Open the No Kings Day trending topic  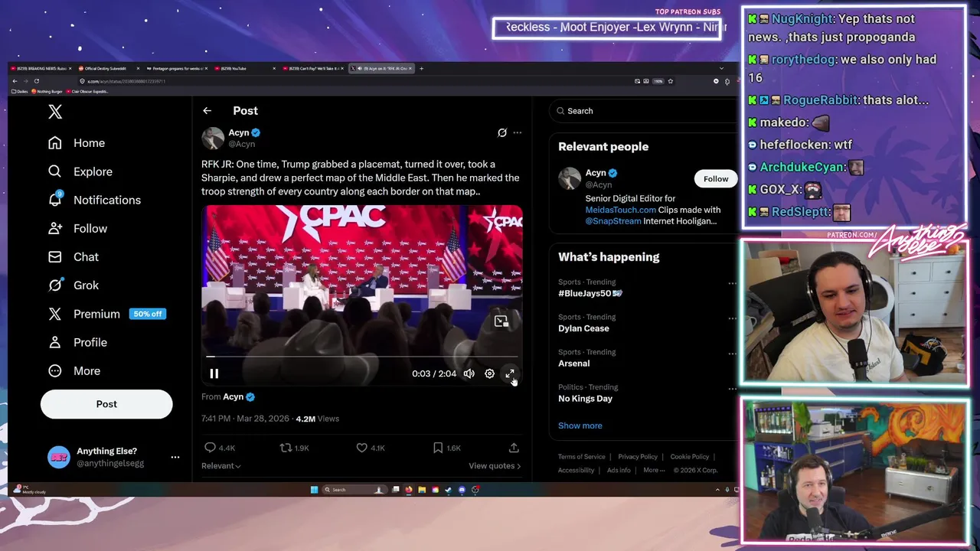(585, 399)
